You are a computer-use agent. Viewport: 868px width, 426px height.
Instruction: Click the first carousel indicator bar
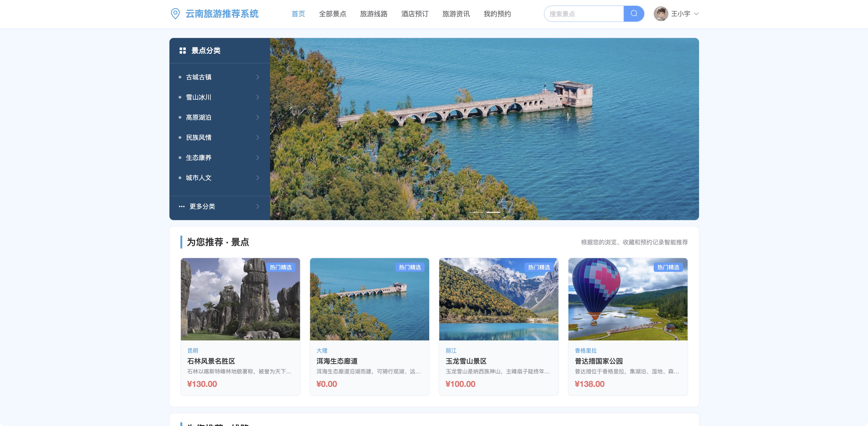[476, 212]
